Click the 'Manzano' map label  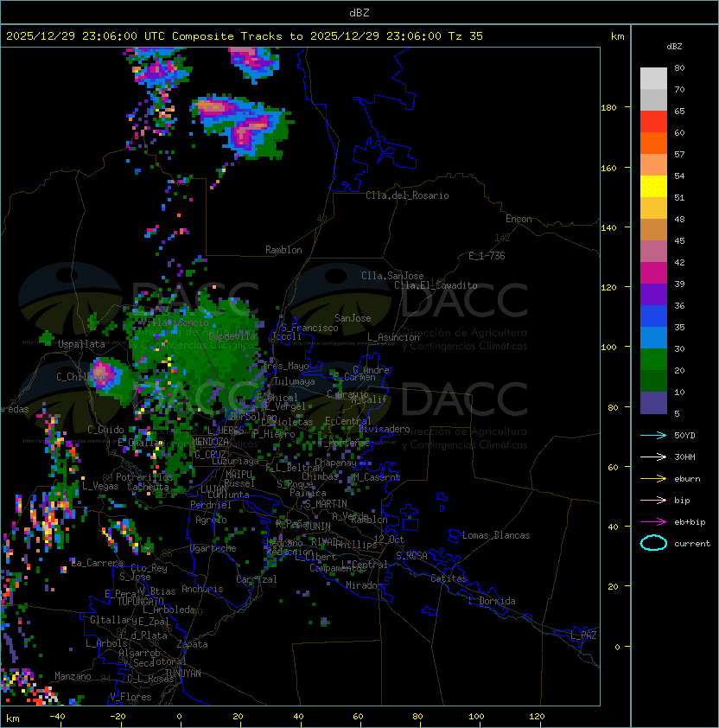click(x=73, y=676)
